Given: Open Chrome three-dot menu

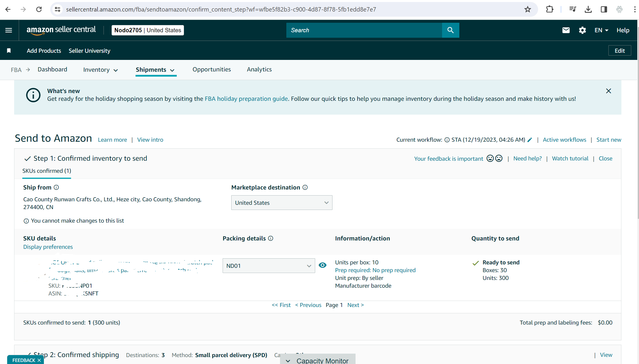Looking at the screenshot, I should (x=635, y=9).
